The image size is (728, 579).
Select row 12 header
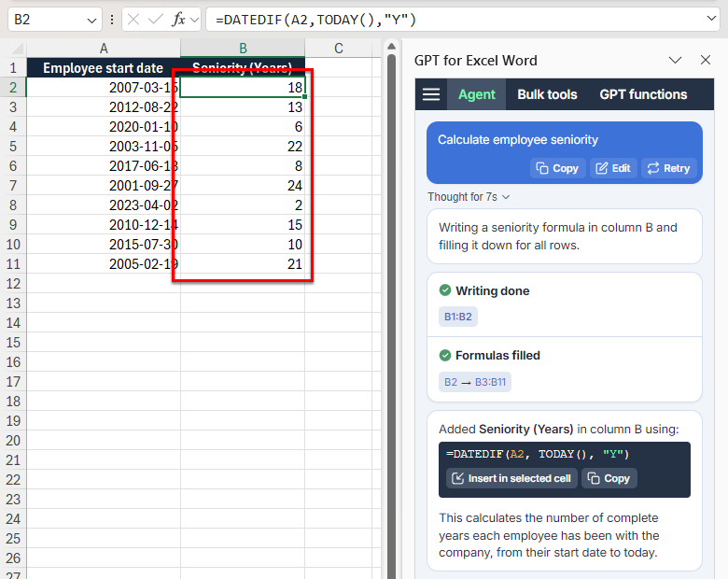[13, 284]
